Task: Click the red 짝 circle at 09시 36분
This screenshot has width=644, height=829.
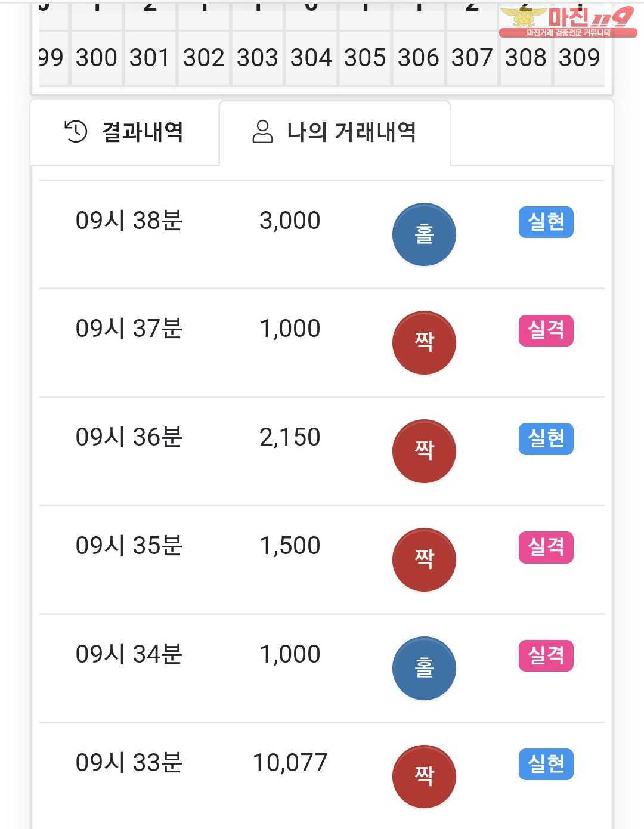Action: pos(424,451)
